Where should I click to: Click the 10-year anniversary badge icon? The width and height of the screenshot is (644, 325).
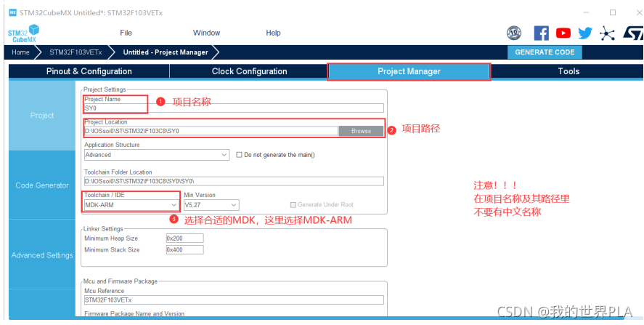pos(514,33)
